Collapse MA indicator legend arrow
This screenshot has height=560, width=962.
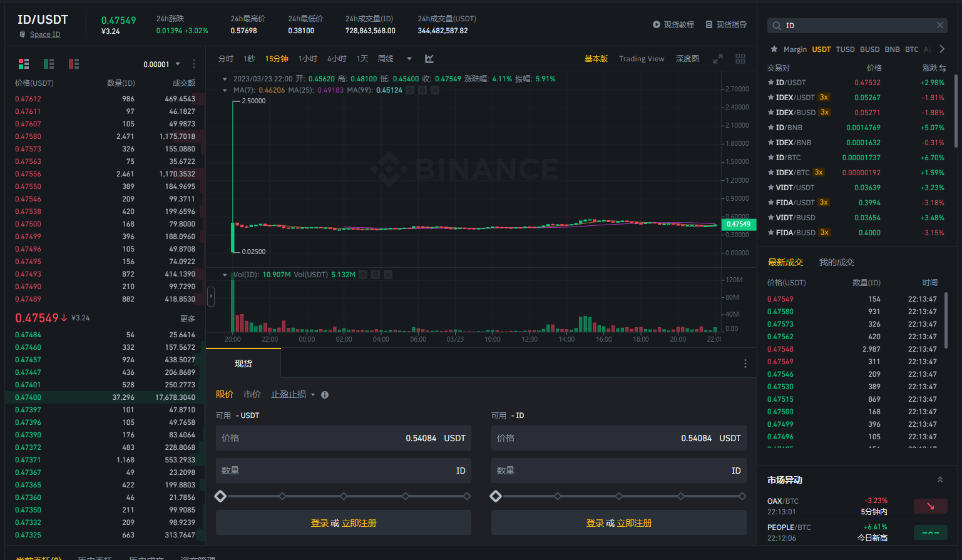(225, 90)
